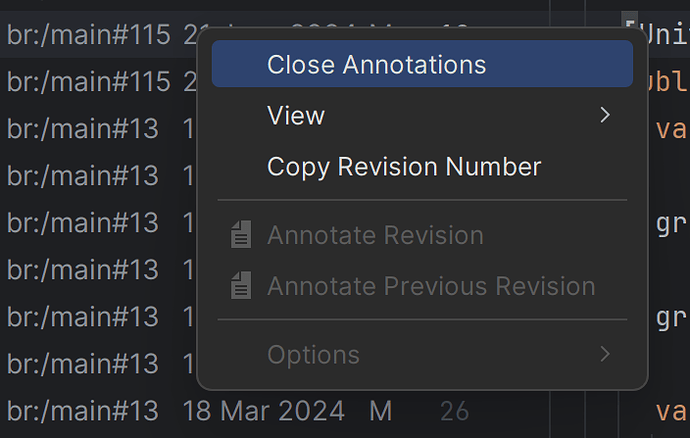Click the Annotate Previous Revision document icon
690x438 pixels.
tap(240, 287)
